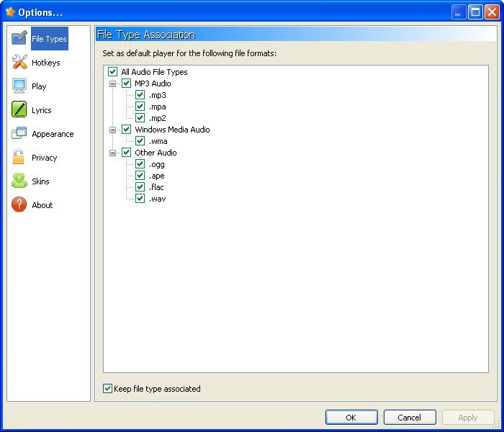Open the About section label

pyautogui.click(x=42, y=205)
